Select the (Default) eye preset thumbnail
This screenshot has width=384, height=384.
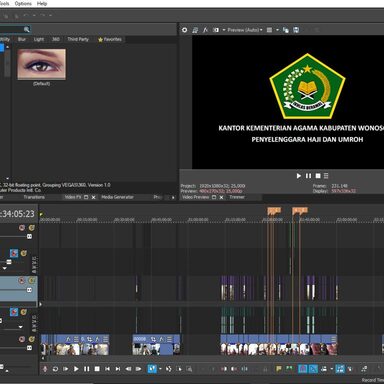coord(41,64)
